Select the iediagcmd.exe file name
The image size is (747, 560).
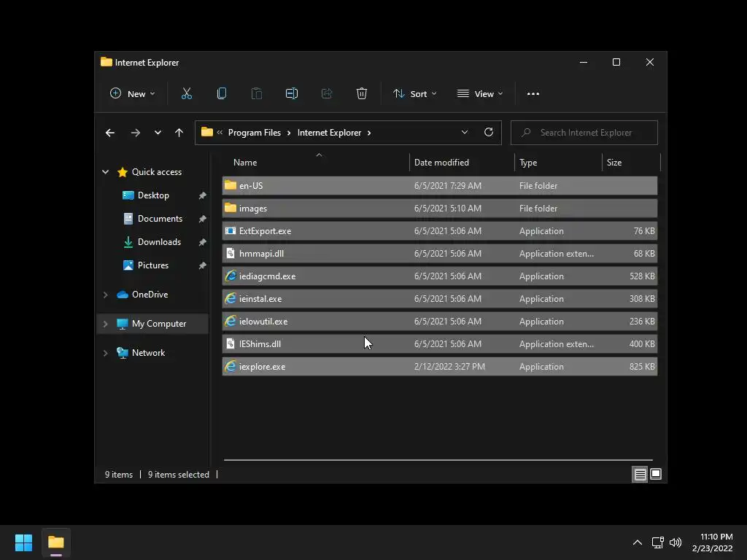(267, 276)
